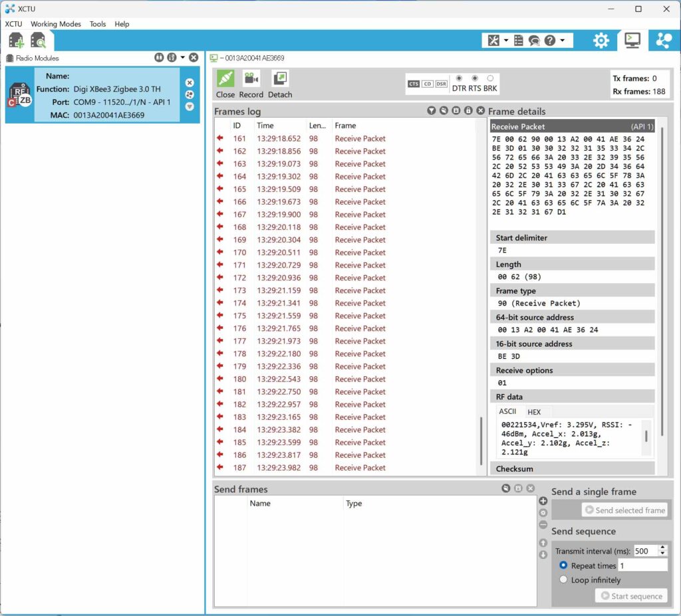Click the frames log vertical scrollbar
This screenshot has width=681, height=616.
point(481,441)
